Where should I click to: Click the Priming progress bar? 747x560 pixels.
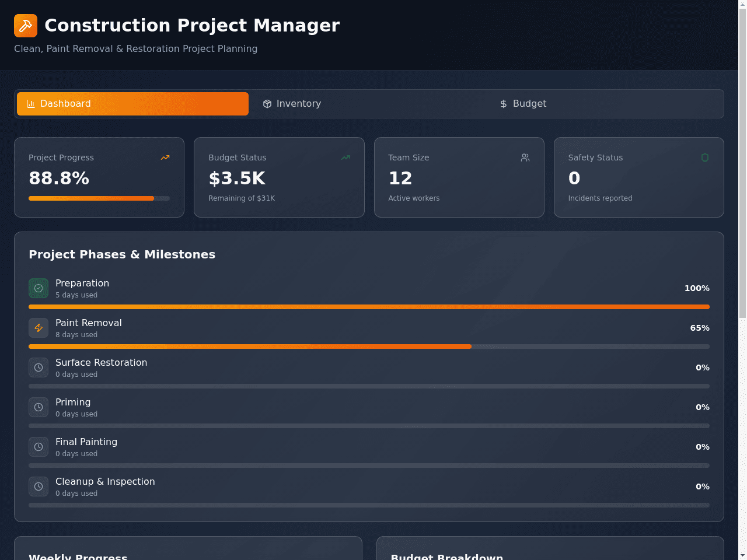(369, 426)
